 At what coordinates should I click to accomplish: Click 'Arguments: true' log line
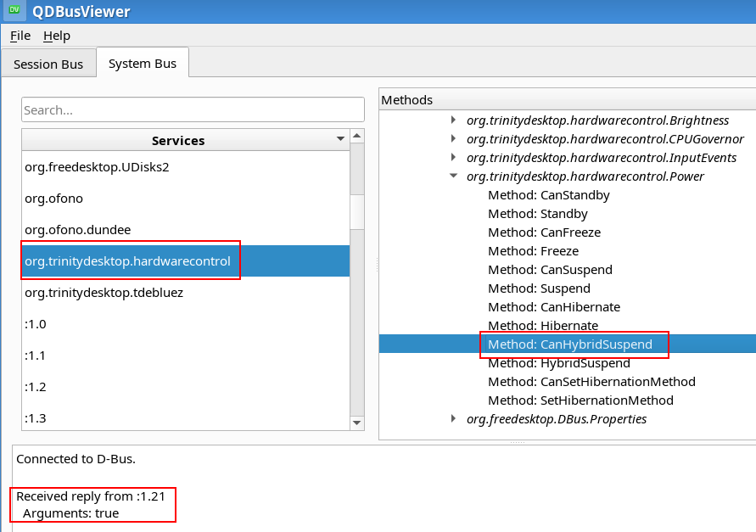click(x=71, y=513)
